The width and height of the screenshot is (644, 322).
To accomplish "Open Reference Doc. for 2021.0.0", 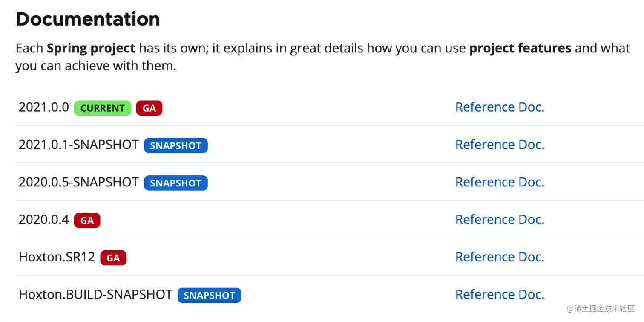I will (x=500, y=107).
